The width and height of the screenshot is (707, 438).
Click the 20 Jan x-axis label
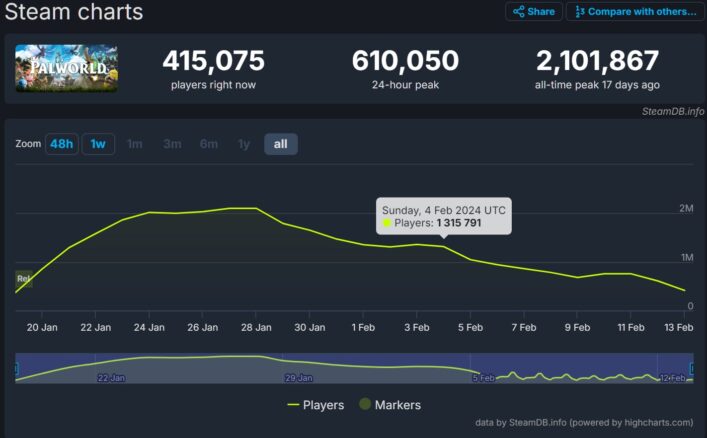tap(42, 327)
